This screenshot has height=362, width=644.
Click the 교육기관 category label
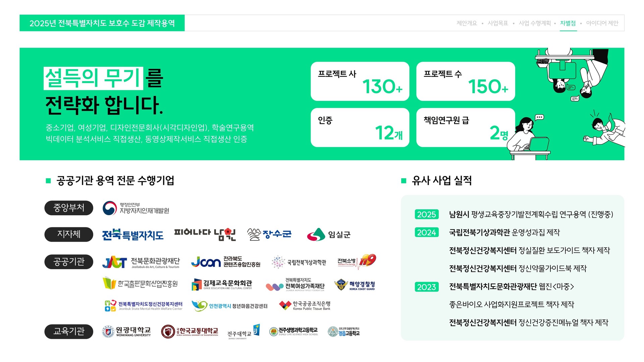[69, 331]
